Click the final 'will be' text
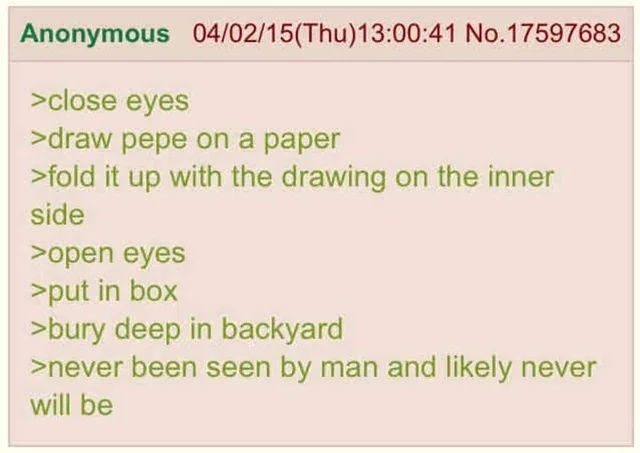 click(x=71, y=405)
